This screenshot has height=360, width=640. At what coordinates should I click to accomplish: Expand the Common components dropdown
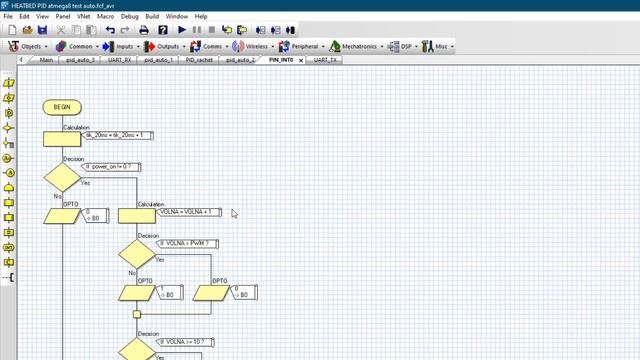(x=97, y=47)
